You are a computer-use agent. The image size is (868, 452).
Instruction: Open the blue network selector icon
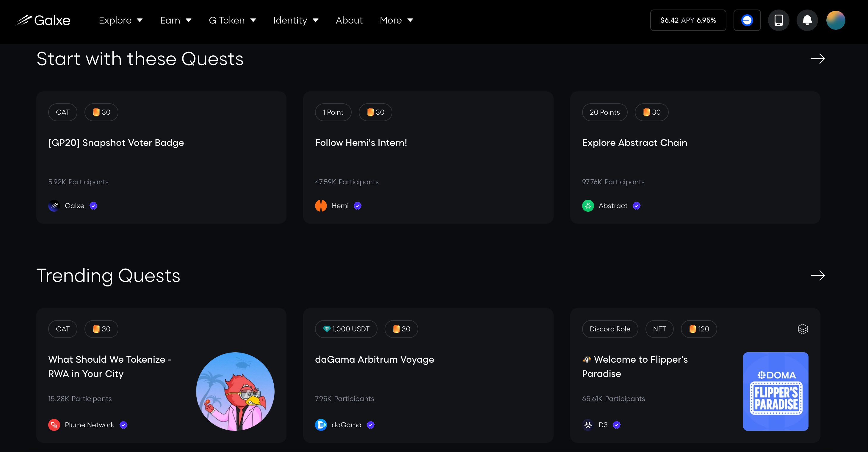point(747,20)
